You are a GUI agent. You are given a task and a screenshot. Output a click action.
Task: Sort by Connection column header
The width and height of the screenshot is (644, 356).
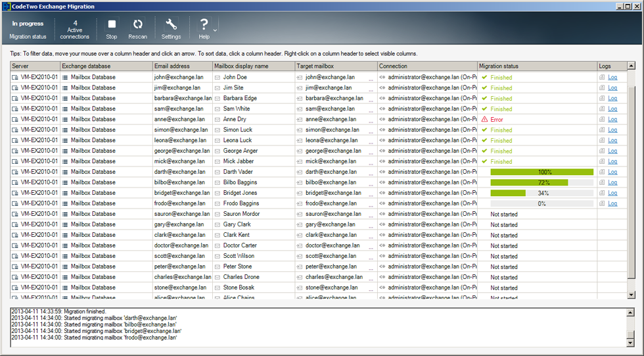point(427,66)
